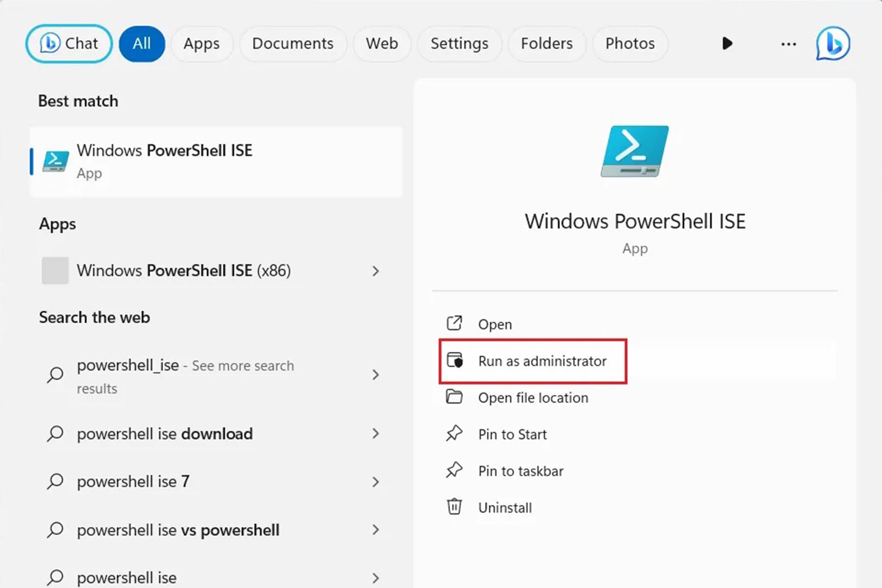Expand Windows PowerShell ISE (x86) chevron

pyautogui.click(x=375, y=271)
